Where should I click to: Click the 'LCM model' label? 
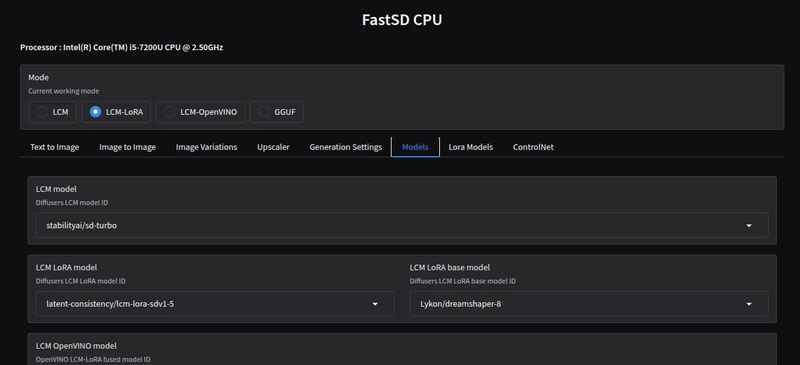pos(56,189)
